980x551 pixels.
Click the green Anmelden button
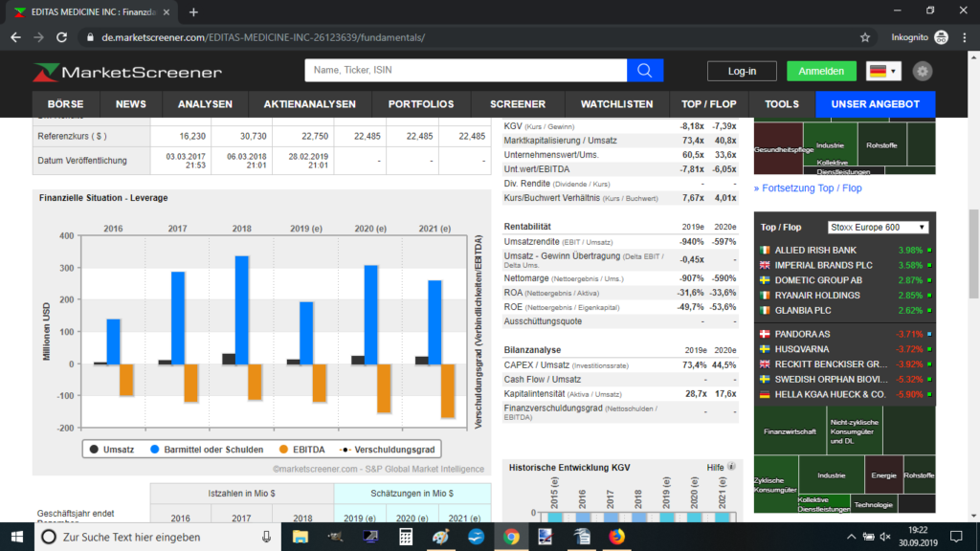[821, 71]
